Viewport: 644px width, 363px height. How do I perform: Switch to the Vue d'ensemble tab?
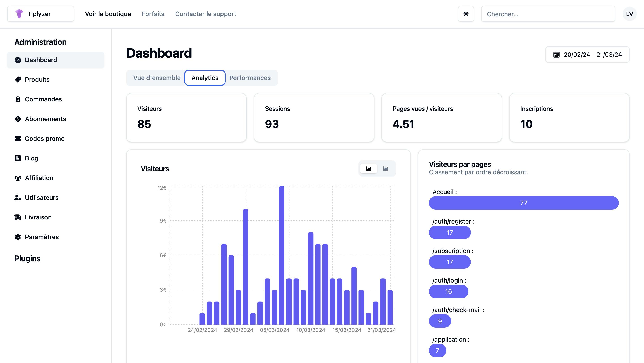(157, 78)
